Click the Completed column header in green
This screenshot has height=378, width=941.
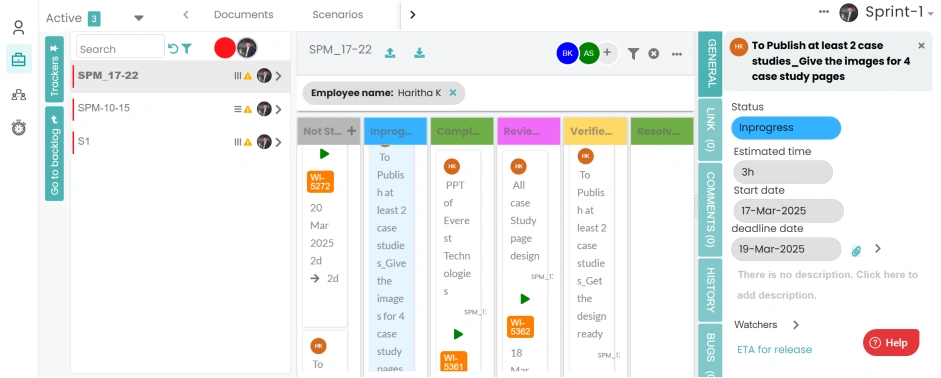pos(462,131)
